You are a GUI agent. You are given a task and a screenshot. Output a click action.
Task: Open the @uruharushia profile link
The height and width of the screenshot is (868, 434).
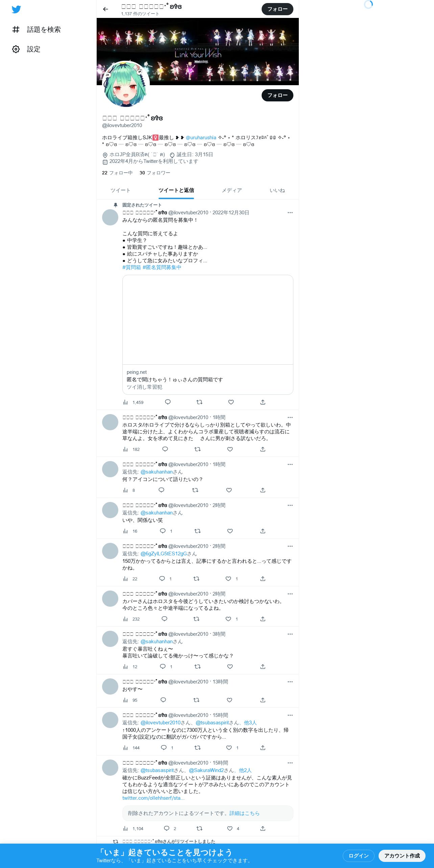pos(201,138)
